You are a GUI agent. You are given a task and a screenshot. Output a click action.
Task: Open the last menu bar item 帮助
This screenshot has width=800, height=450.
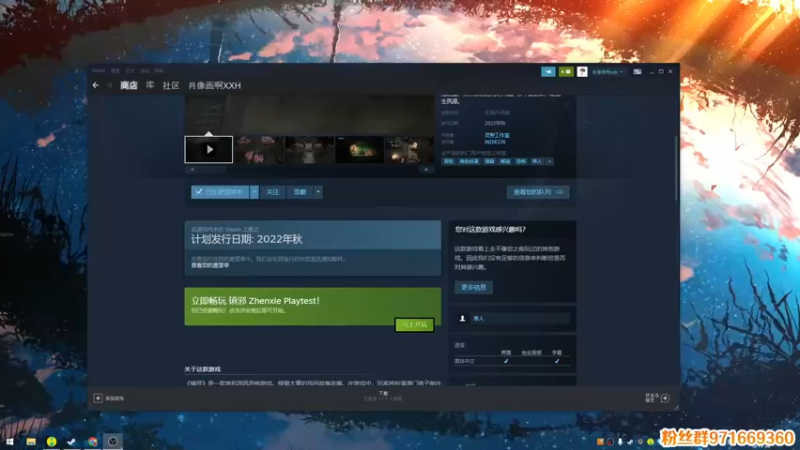159,70
